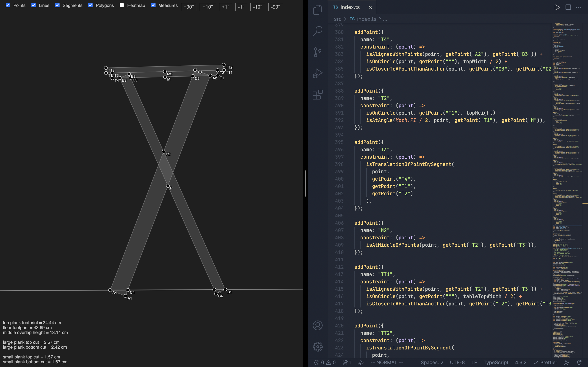Enable the Heatmap checkbox
Image resolution: width=588 pixels, height=367 pixels.
pos(122,5)
